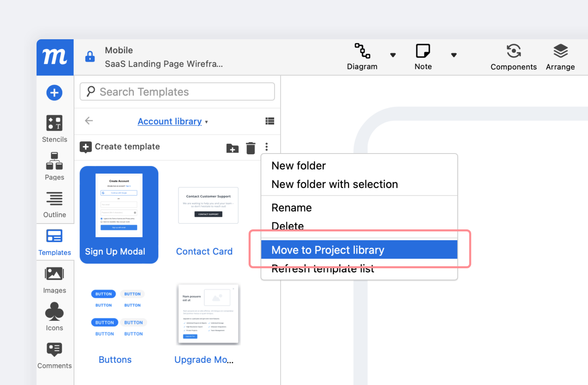588x385 pixels.
Task: Click the blue plus add button
Action: pyautogui.click(x=54, y=93)
